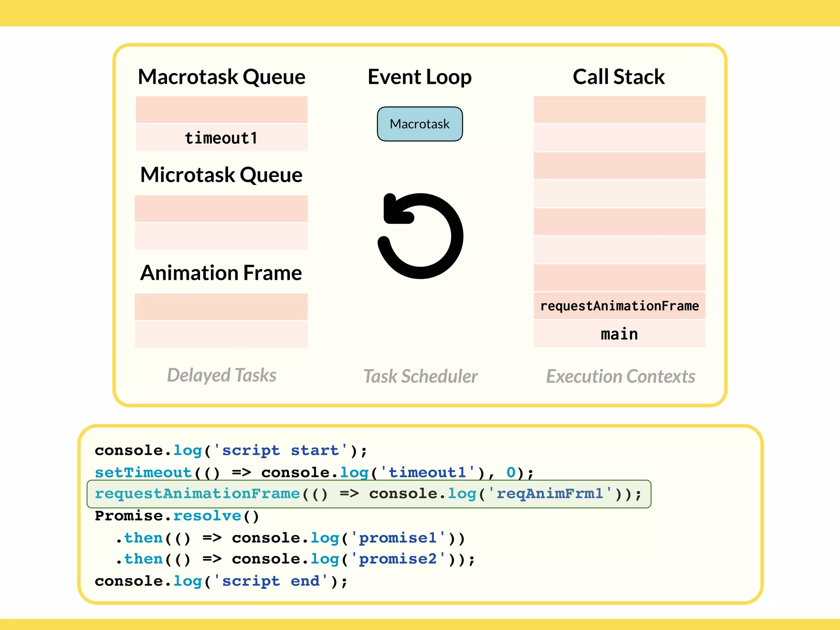Click console.log 'script start' code line
Screen dimensions: 840x630
[x=231, y=450]
